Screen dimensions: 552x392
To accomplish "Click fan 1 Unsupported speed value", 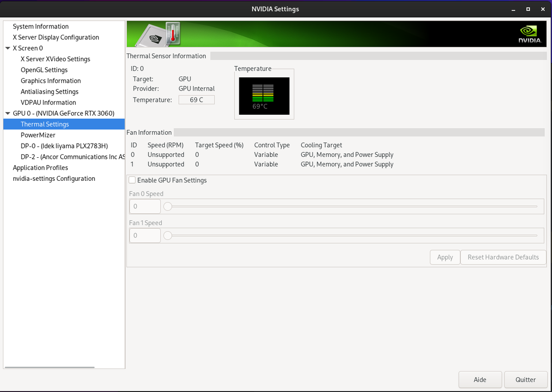I will (166, 164).
